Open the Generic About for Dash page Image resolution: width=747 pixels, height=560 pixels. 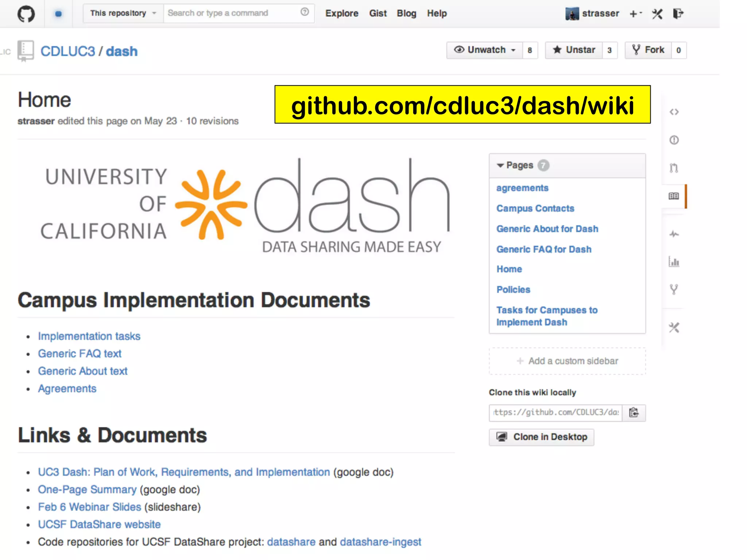(547, 229)
